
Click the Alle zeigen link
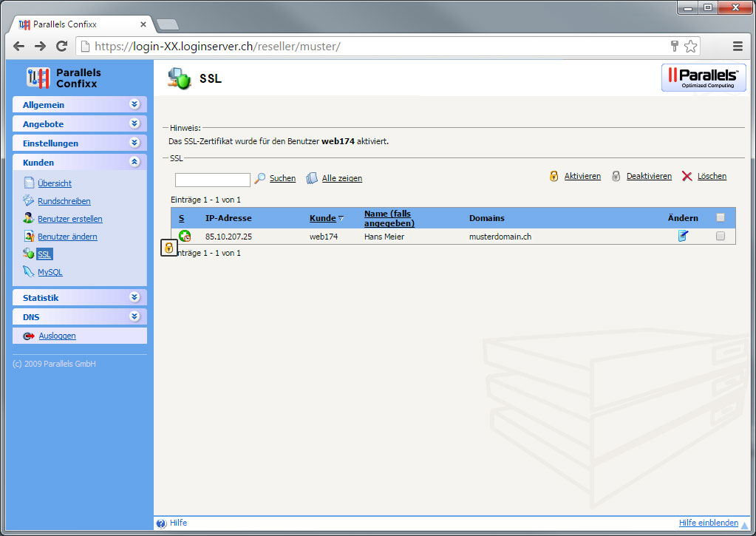click(x=342, y=178)
